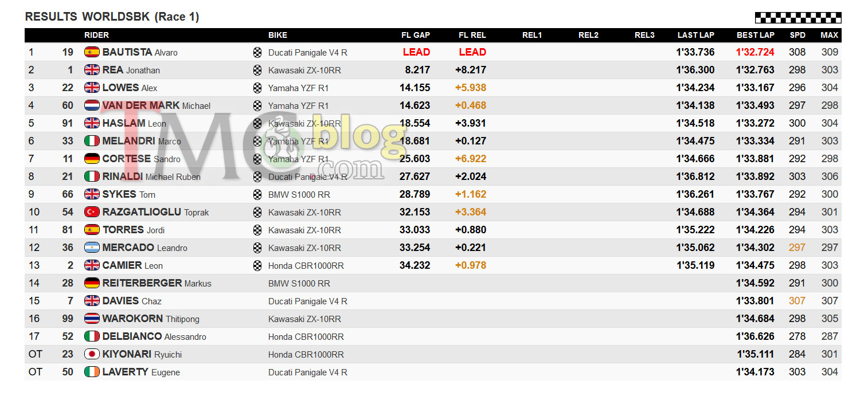The height and width of the screenshot is (400, 868).
Task: Click checkered finish icon in BAUTISTA row
Action: tap(257, 53)
